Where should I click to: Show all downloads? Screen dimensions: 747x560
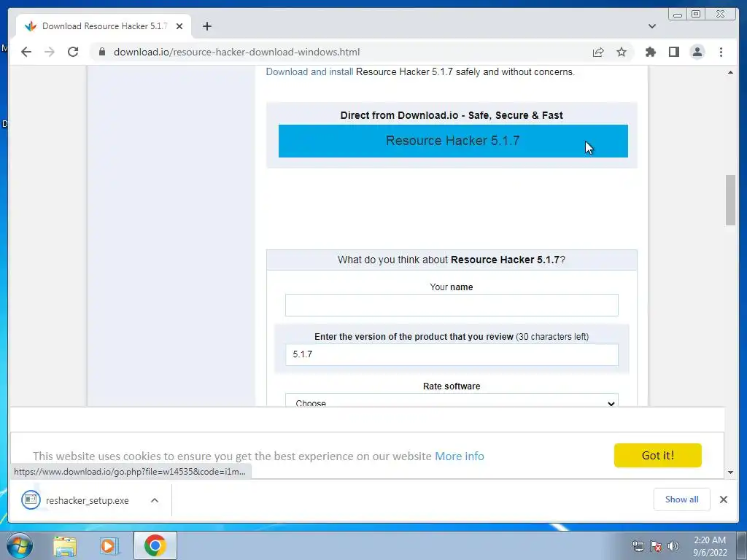coord(682,499)
